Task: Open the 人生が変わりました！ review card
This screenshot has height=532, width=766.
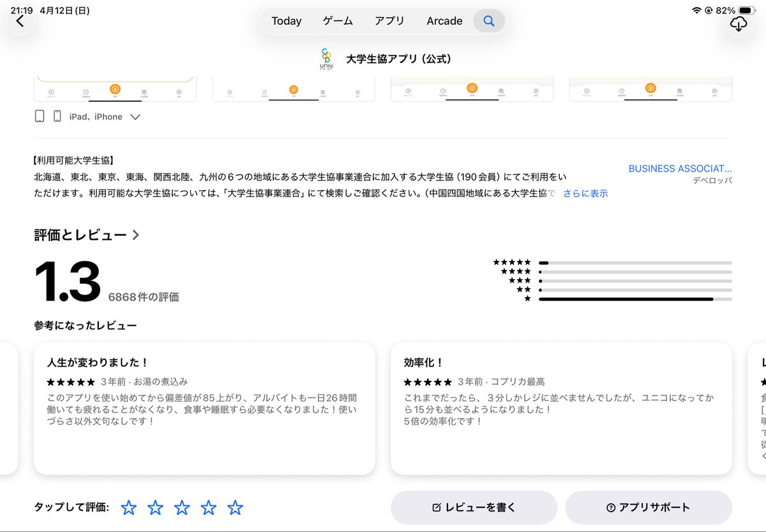Action: [x=204, y=408]
